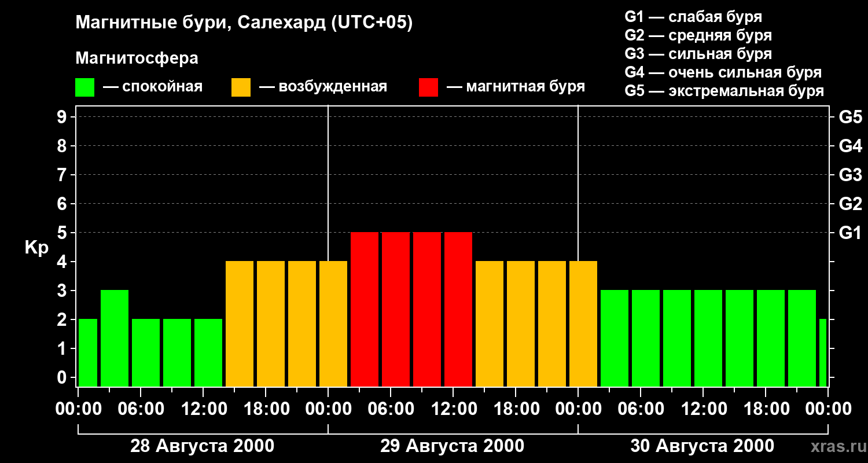Click the first orange bar on 28 August
The image size is (868, 463).
(240, 324)
